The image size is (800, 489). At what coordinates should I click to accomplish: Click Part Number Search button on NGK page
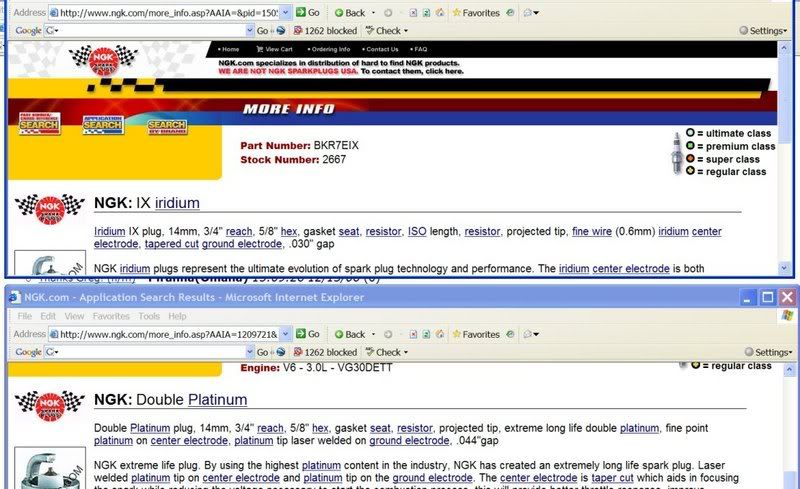39,124
